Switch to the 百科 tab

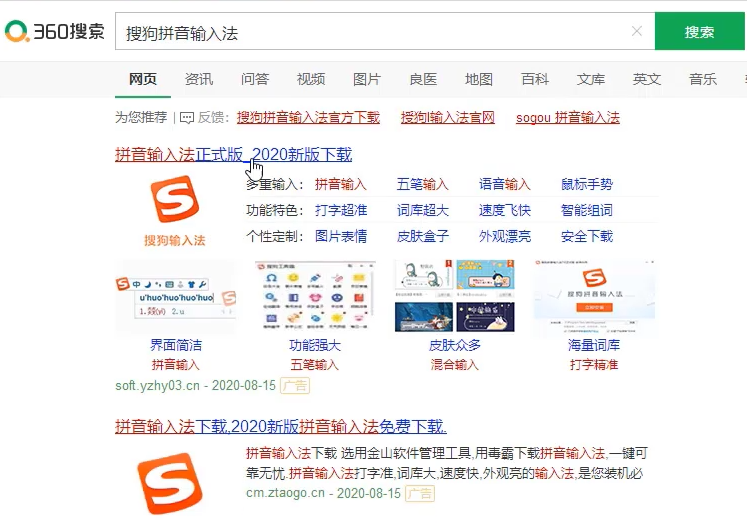coord(535,79)
